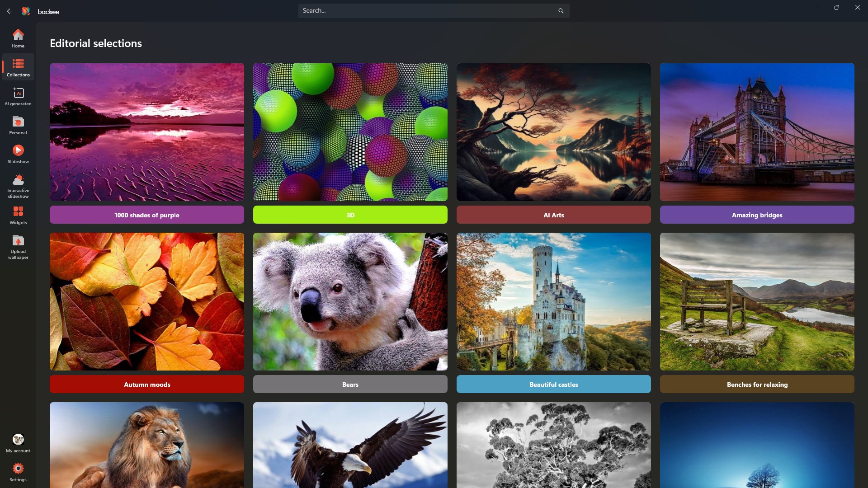Open the 1000 shades of purple collection
The width and height of the screenshot is (868, 488).
[x=147, y=215]
